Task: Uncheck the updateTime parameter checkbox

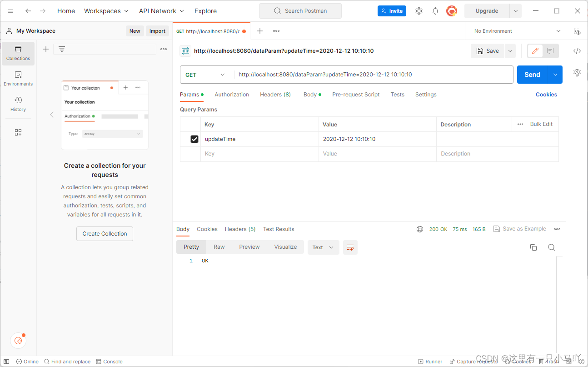Action: [x=194, y=139]
